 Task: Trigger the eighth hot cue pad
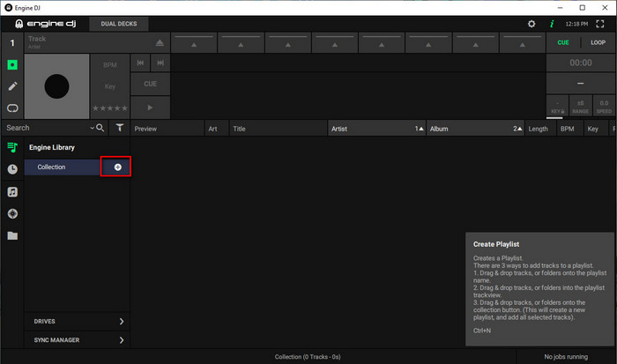tap(522, 42)
